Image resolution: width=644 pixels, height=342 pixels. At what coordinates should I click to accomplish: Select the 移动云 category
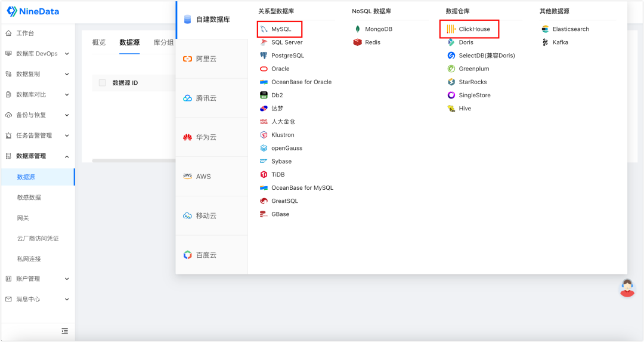point(212,216)
